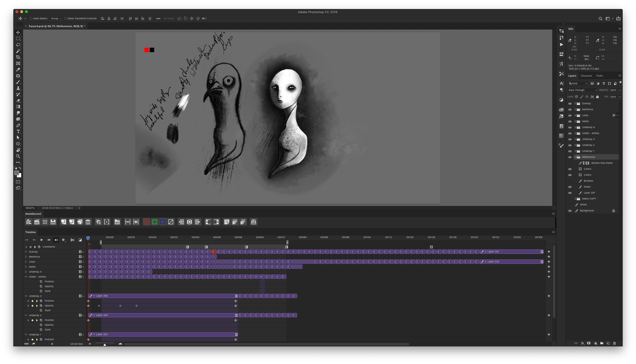
Task: Select the Faces4.psd document tab
Action: (x=57, y=26)
